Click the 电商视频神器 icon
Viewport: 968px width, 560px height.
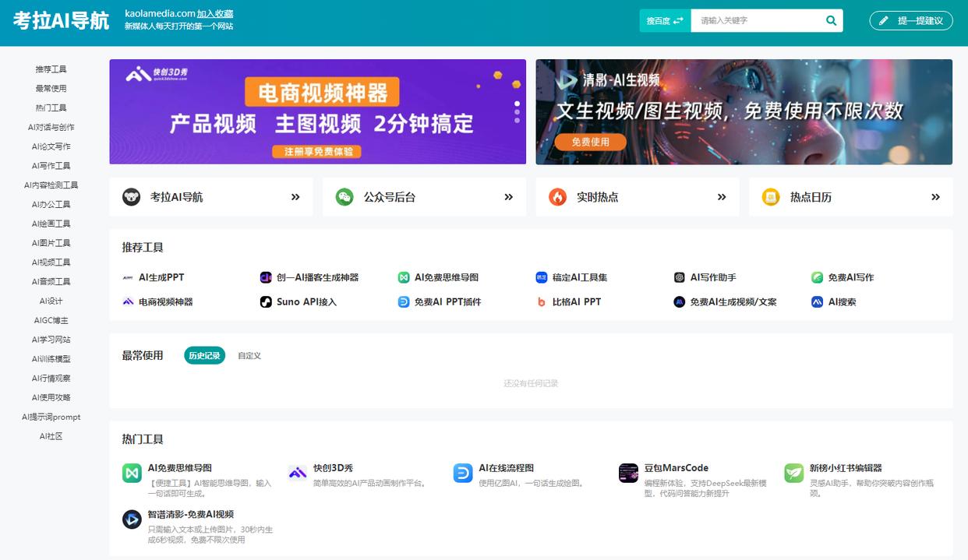pos(128,301)
